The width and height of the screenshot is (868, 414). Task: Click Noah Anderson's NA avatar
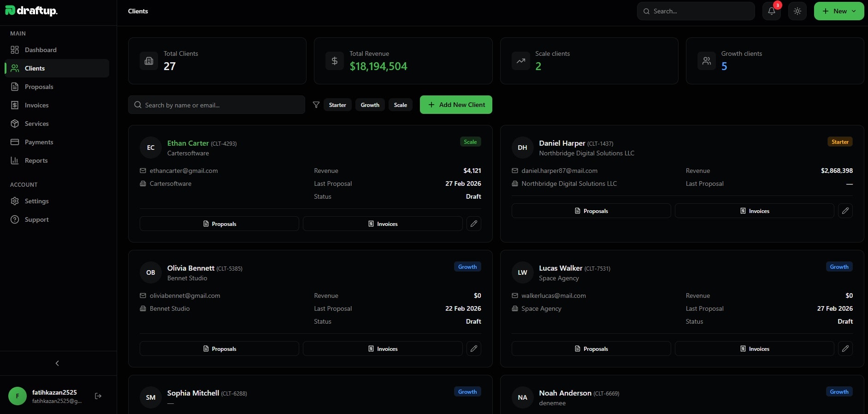[x=523, y=397]
